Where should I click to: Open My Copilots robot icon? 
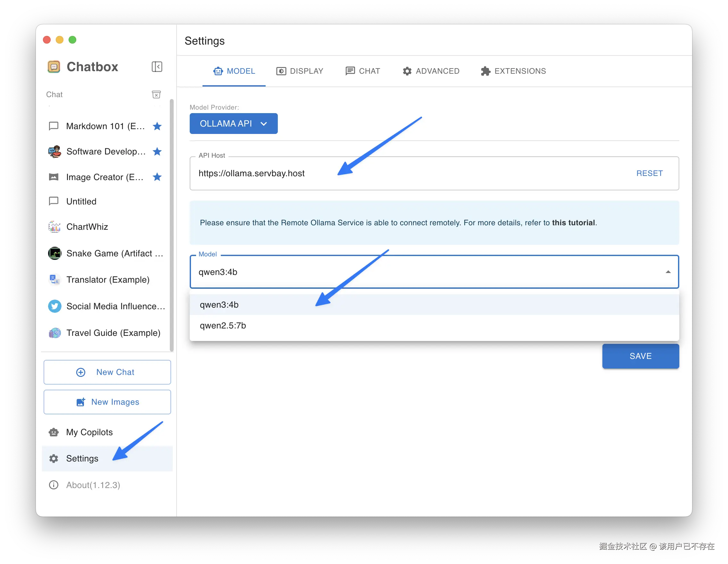54,432
